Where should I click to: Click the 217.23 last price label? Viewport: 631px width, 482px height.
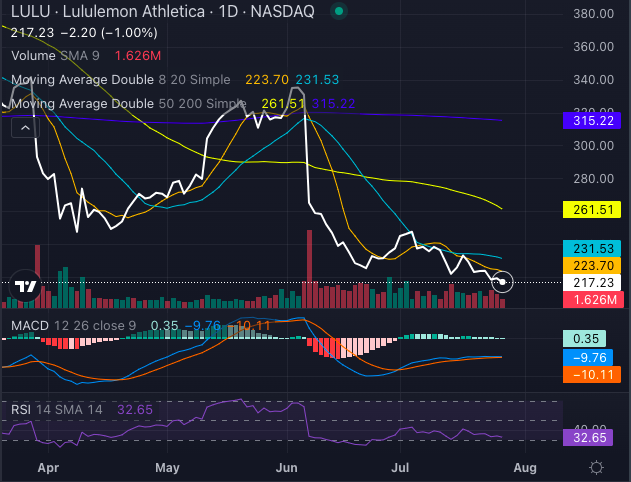[x=592, y=282]
